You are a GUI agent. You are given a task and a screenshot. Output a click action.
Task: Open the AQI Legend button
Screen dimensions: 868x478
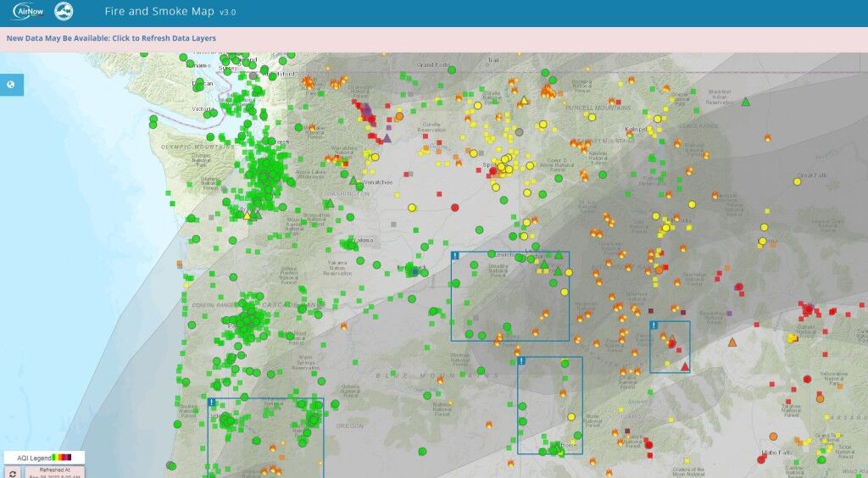[44, 458]
